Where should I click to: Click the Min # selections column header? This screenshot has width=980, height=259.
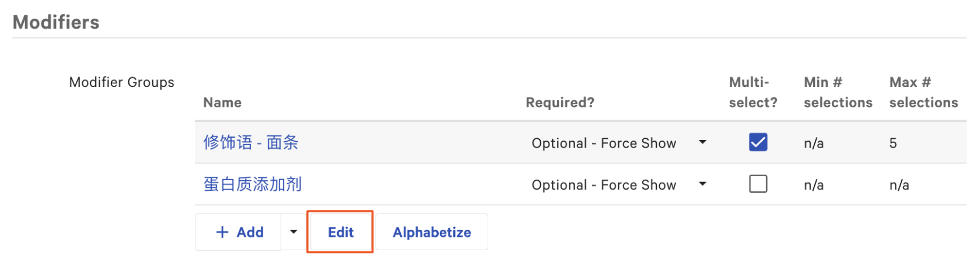point(838,92)
